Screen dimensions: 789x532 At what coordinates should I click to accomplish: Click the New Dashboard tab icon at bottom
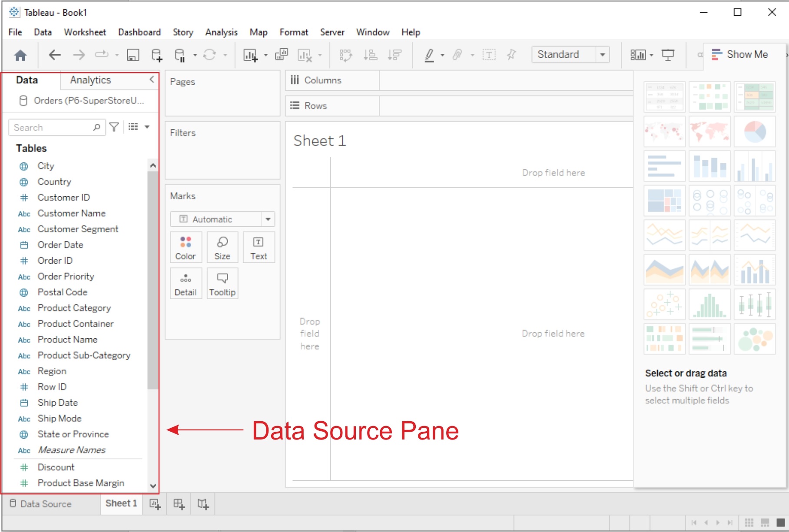(179, 504)
